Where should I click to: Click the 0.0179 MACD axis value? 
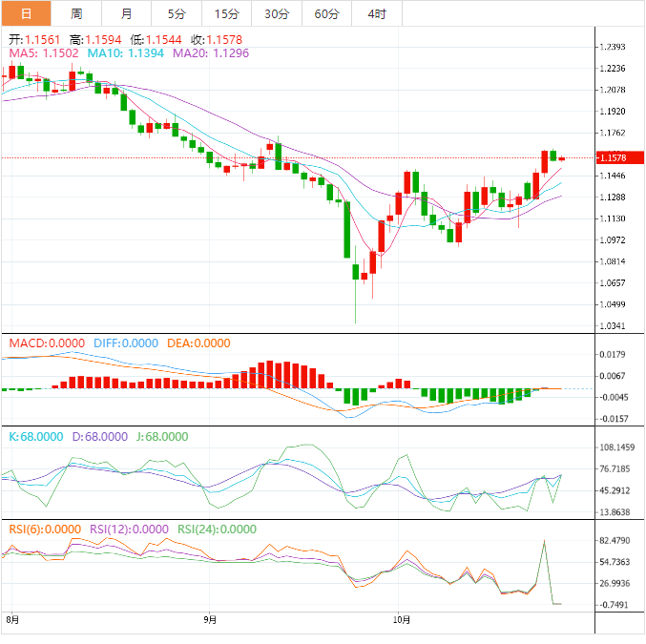point(613,355)
